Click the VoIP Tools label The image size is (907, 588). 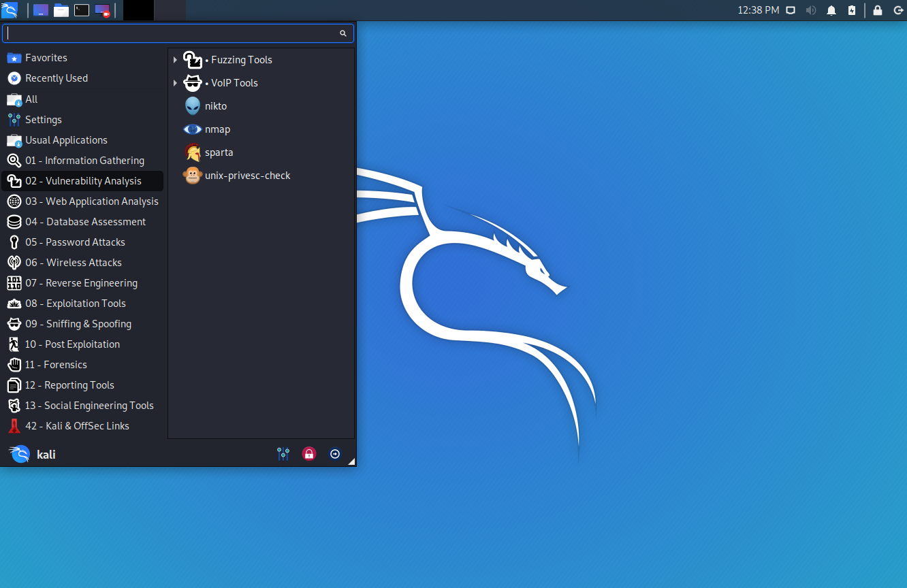(234, 83)
